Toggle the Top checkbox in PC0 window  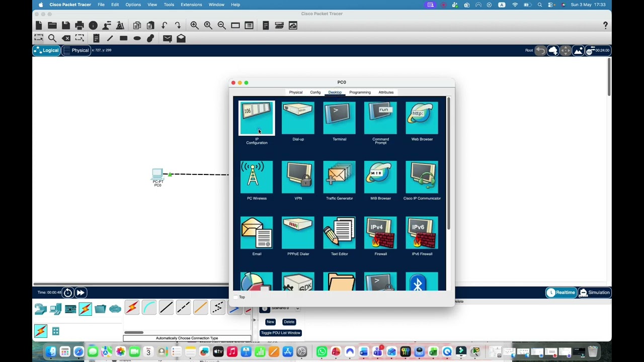(x=235, y=297)
